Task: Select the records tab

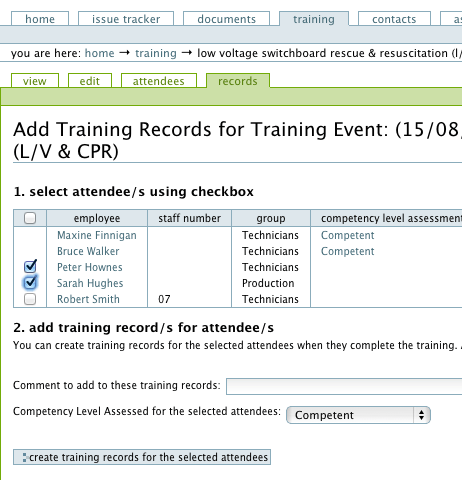Action: pos(238,81)
